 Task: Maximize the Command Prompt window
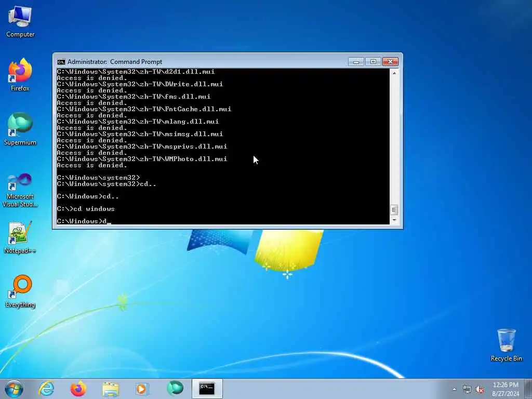(x=373, y=62)
